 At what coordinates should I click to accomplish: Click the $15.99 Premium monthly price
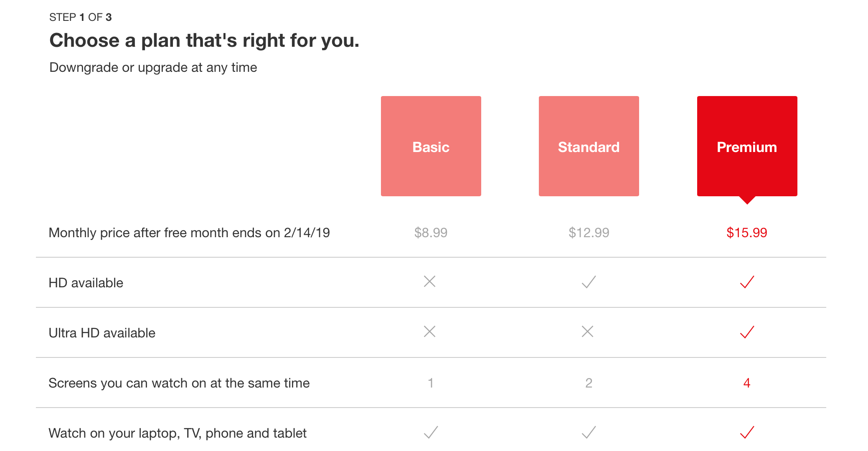pyautogui.click(x=747, y=233)
